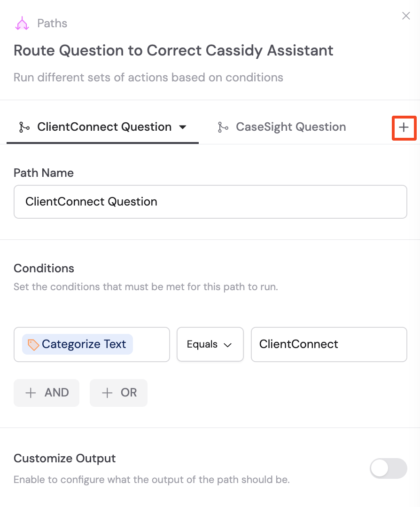Open the Equals operator dropdown
Viewport: 420px width, 507px height.
click(x=210, y=344)
